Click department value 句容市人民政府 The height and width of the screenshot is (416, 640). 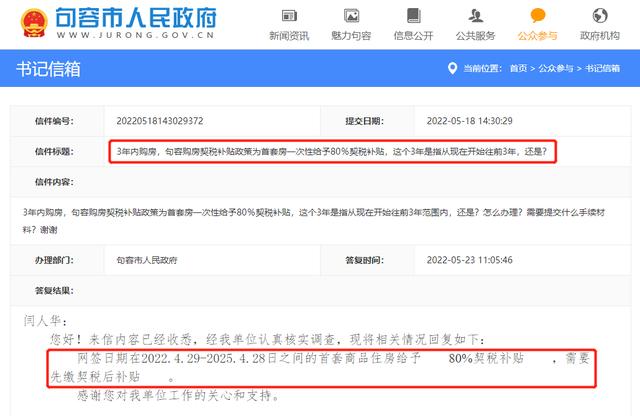(x=147, y=260)
